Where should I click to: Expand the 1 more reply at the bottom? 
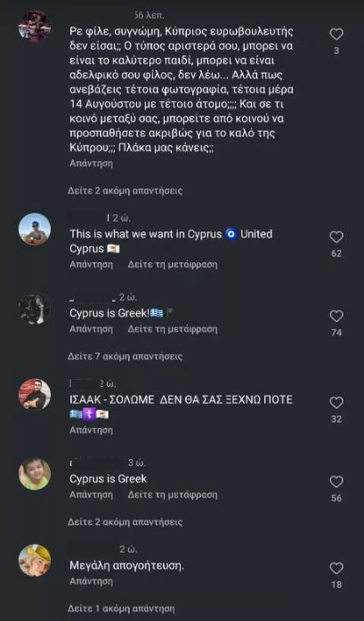121,608
